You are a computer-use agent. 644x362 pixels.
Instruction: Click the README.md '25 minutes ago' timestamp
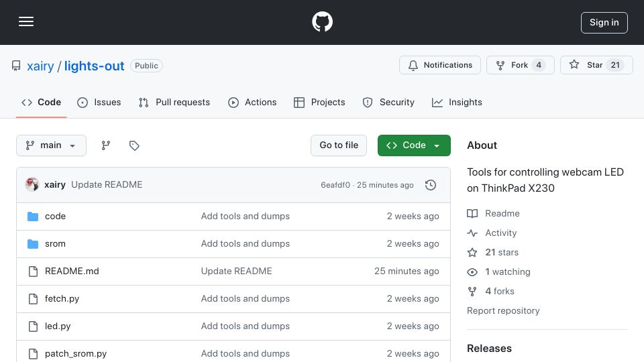coord(407,271)
